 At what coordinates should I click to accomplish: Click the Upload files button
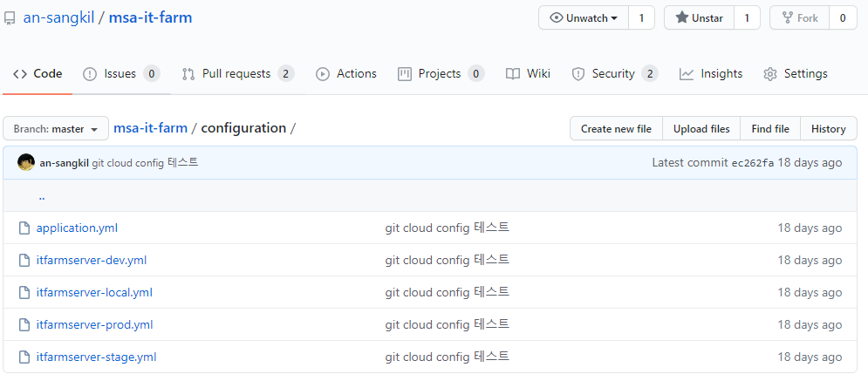coord(701,129)
